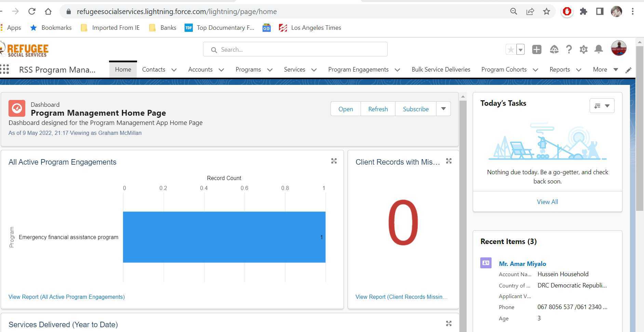Expand the All Active Program Engagements chart
The height and width of the screenshot is (332, 644).
pos(334,161)
